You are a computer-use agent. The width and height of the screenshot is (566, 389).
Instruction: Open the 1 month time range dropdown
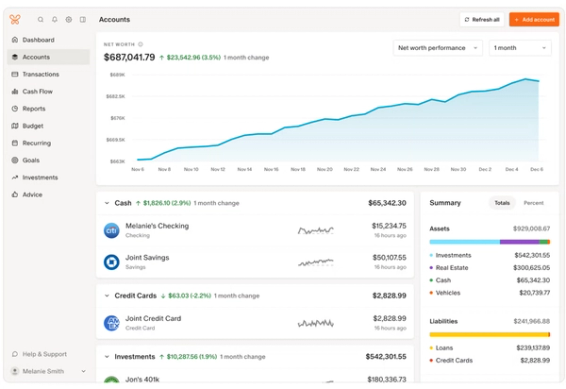click(x=520, y=48)
